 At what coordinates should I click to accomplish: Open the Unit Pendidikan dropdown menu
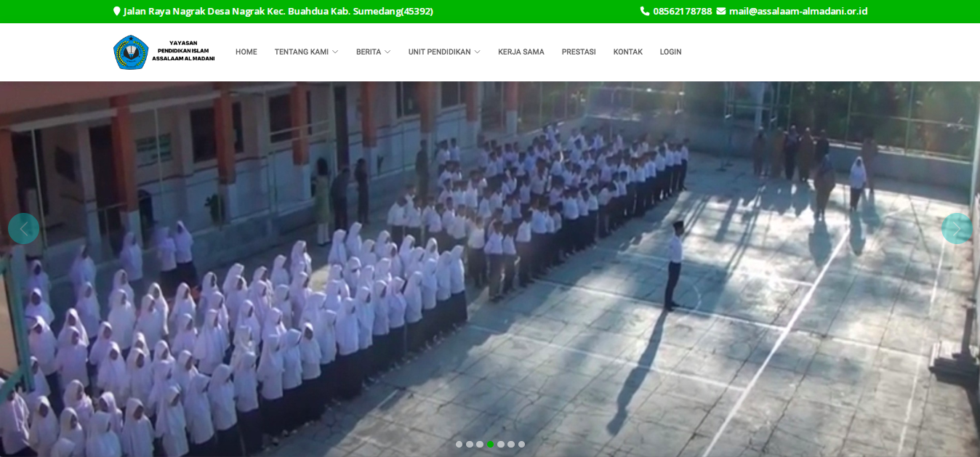pos(443,52)
